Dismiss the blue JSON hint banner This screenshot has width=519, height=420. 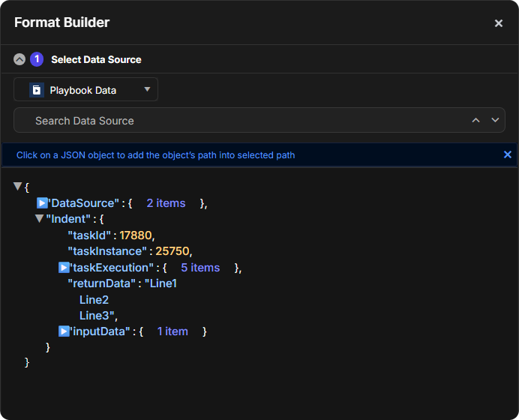508,154
